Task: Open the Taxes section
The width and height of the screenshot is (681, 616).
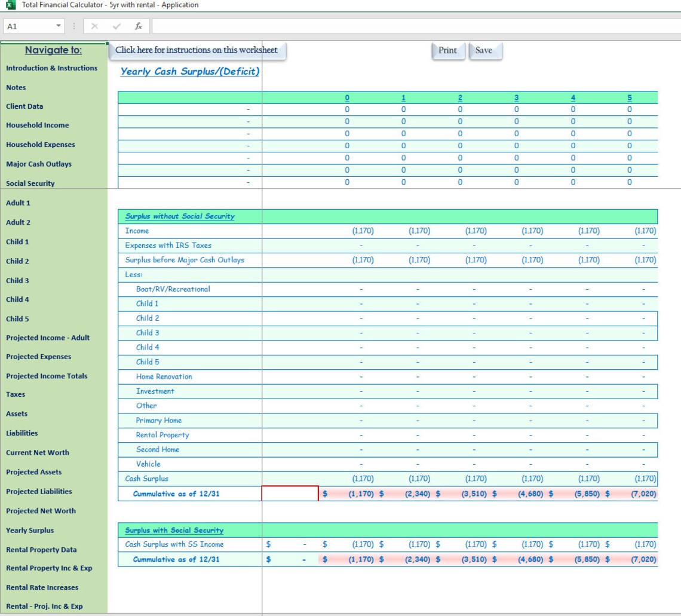Action: coord(16,394)
